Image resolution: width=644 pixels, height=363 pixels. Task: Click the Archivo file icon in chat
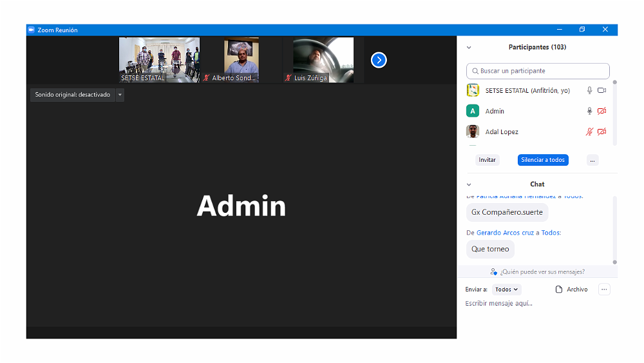click(x=559, y=289)
